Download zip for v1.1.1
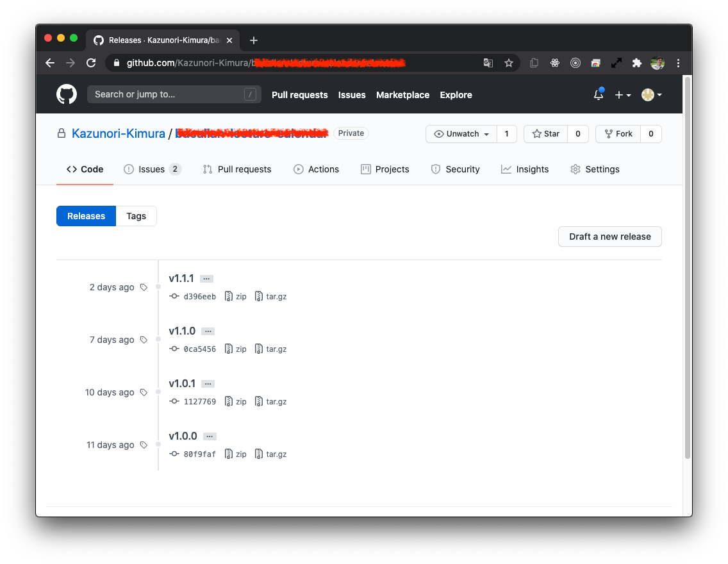The image size is (728, 564). (x=235, y=296)
